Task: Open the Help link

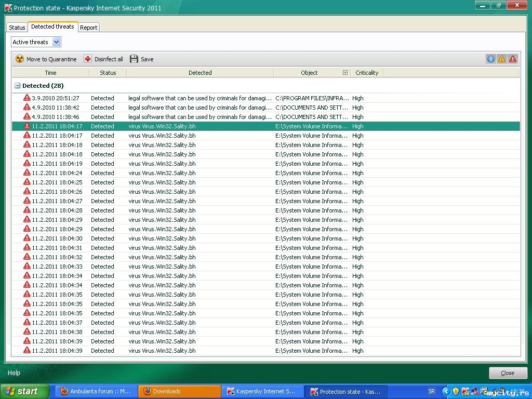Action: tap(14, 373)
